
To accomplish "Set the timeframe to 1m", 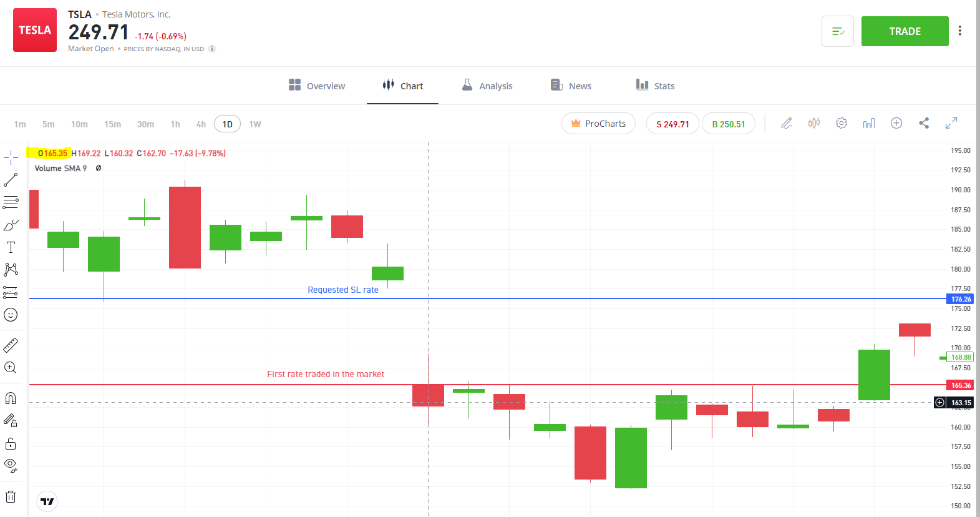I will (x=20, y=124).
